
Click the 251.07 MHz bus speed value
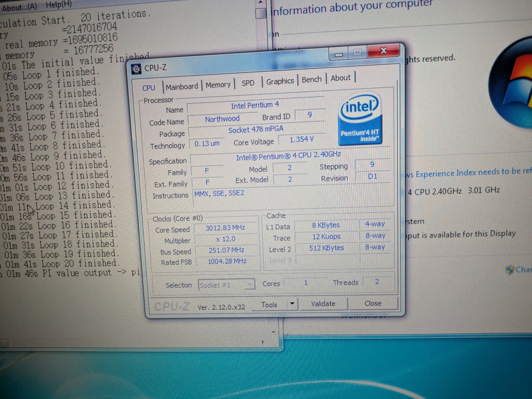[x=227, y=250]
